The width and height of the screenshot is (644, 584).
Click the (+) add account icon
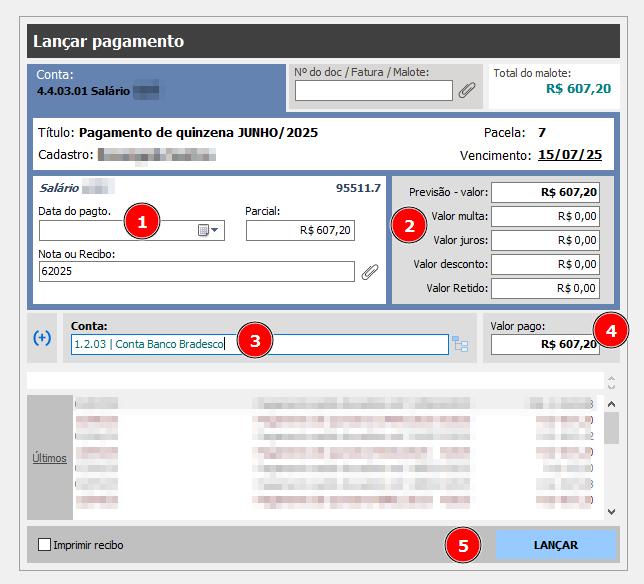pyautogui.click(x=42, y=338)
